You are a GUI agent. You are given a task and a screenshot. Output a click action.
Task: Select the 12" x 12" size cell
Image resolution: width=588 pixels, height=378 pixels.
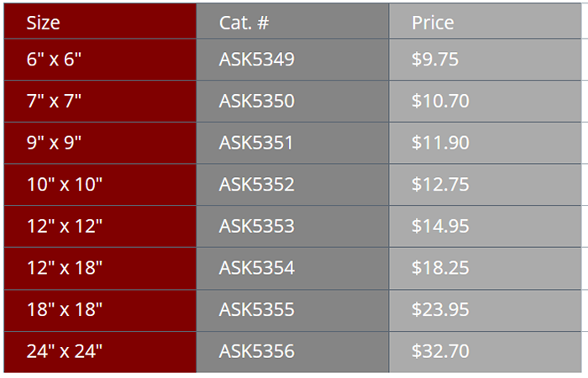(64, 226)
